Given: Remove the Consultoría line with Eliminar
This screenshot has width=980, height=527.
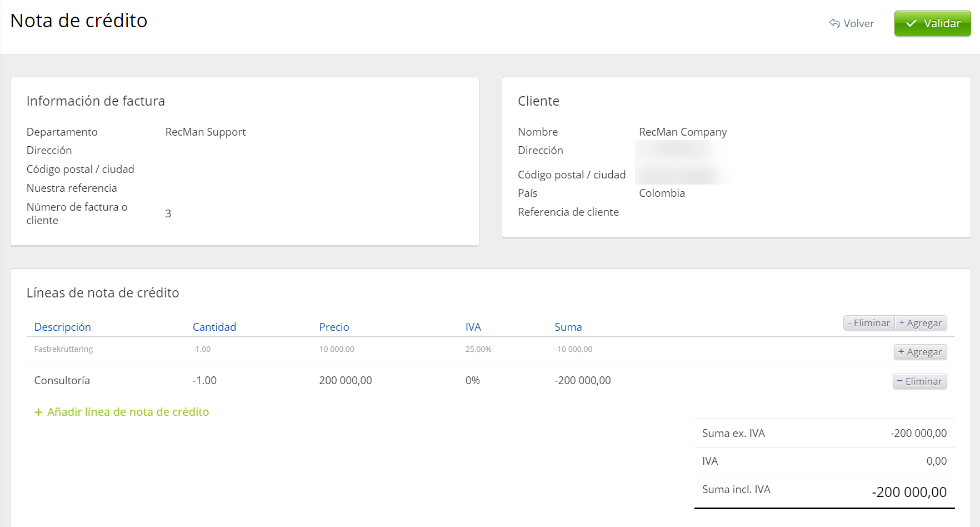Looking at the screenshot, I should pyautogui.click(x=919, y=381).
